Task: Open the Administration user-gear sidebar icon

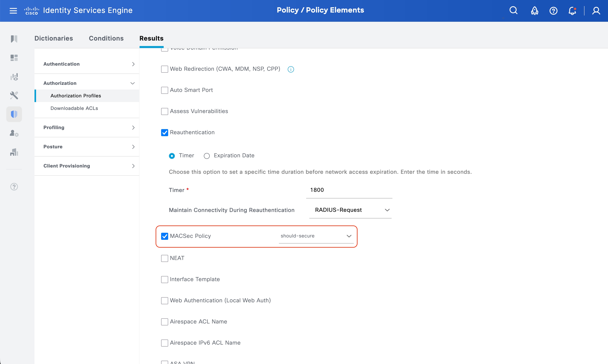Action: point(14,133)
